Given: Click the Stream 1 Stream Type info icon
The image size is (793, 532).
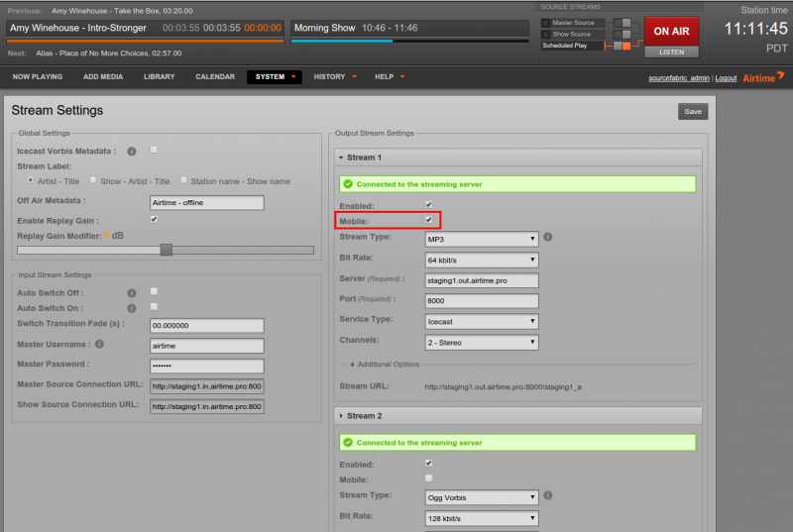Looking at the screenshot, I should click(548, 238).
